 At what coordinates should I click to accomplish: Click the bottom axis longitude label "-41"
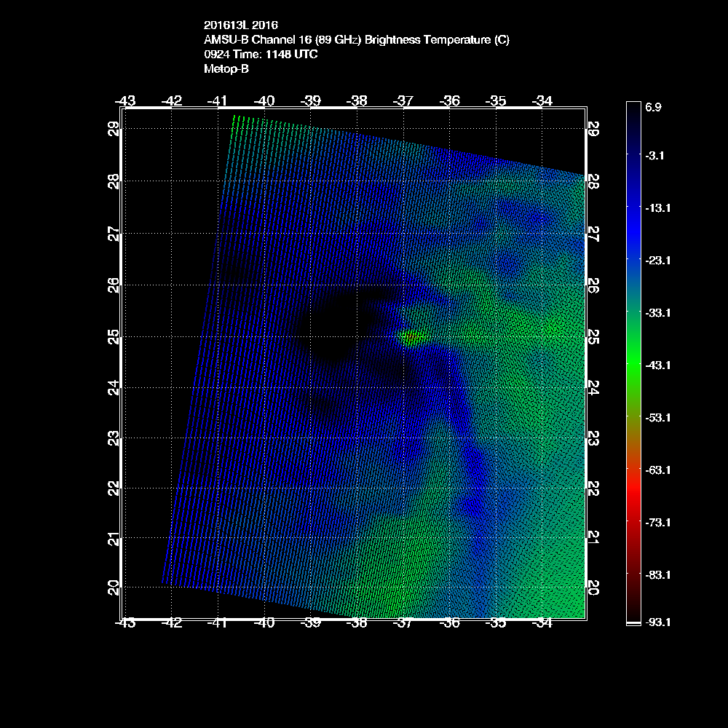pyautogui.click(x=218, y=623)
